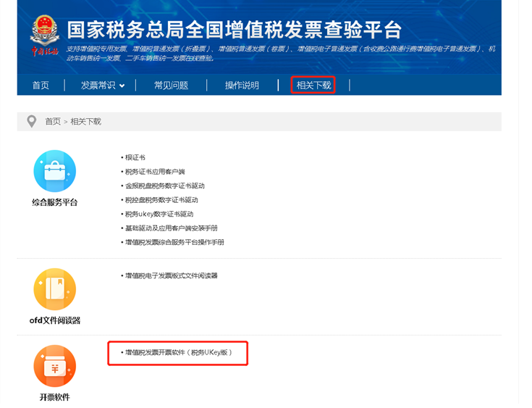Image resolution: width=532 pixels, height=408 pixels.
Task: Click the 综合服务平台 section label
Action: tap(54, 202)
